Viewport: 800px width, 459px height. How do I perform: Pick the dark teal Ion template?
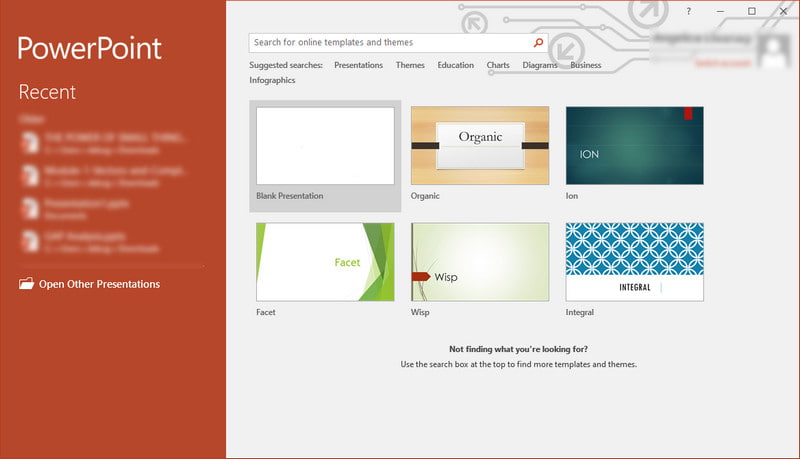pyautogui.click(x=634, y=146)
